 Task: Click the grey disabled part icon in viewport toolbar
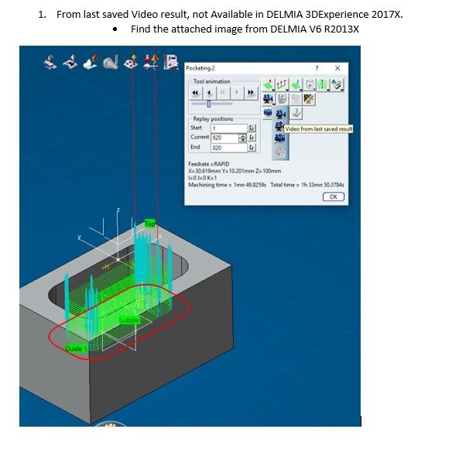[110, 62]
